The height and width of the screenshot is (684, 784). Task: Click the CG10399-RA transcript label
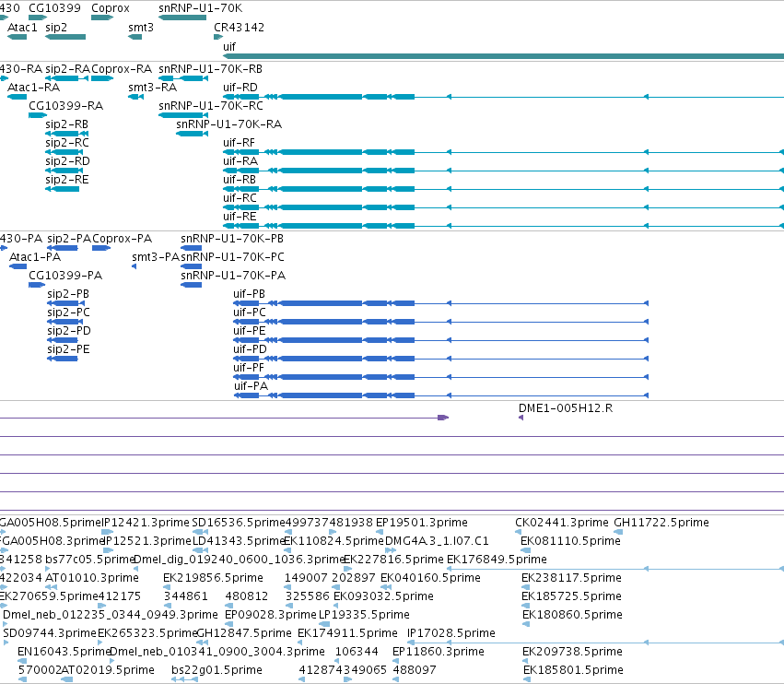point(66,106)
